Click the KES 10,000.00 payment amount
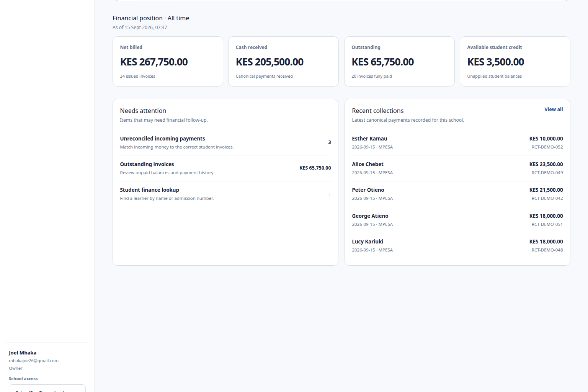This screenshot has height=392, width=588. pos(546,139)
